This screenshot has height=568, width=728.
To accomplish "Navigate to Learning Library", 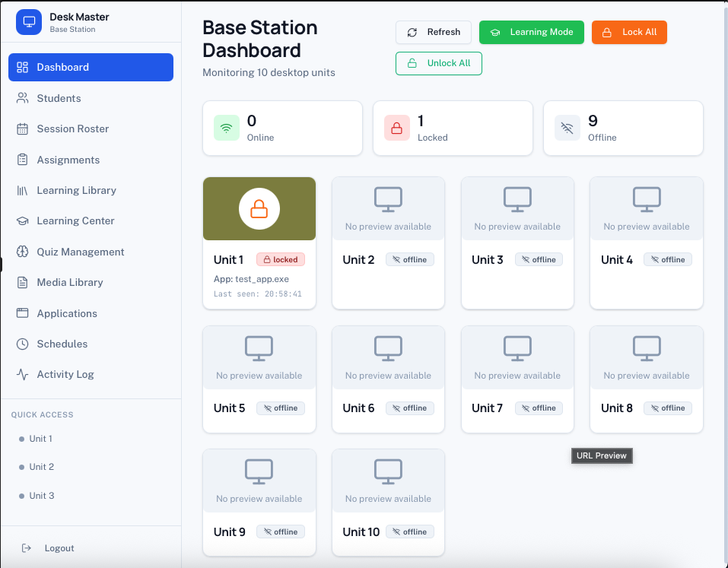I will coord(91,190).
